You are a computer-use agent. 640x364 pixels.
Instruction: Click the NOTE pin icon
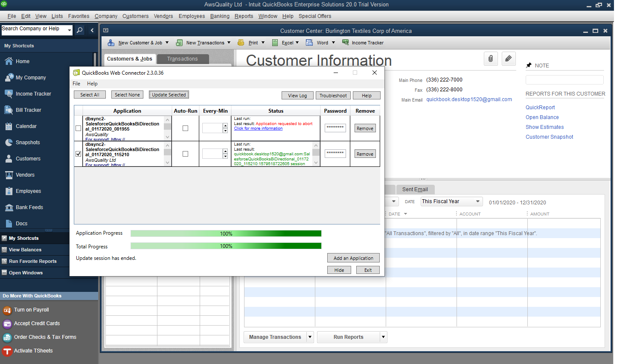click(529, 65)
